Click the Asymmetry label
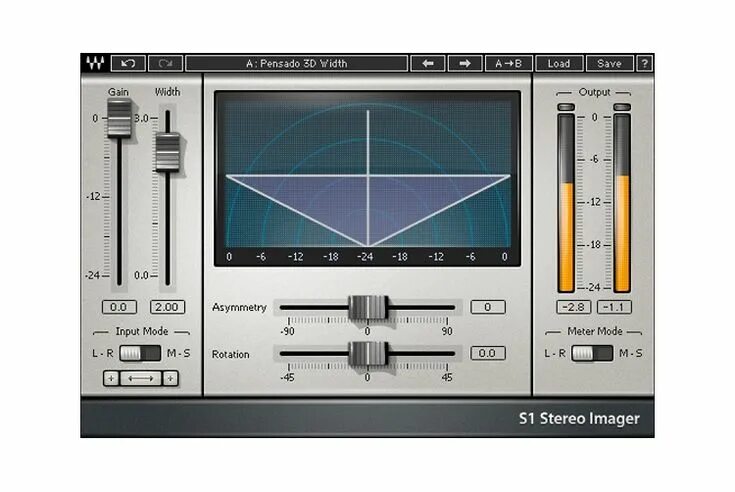 [239, 307]
